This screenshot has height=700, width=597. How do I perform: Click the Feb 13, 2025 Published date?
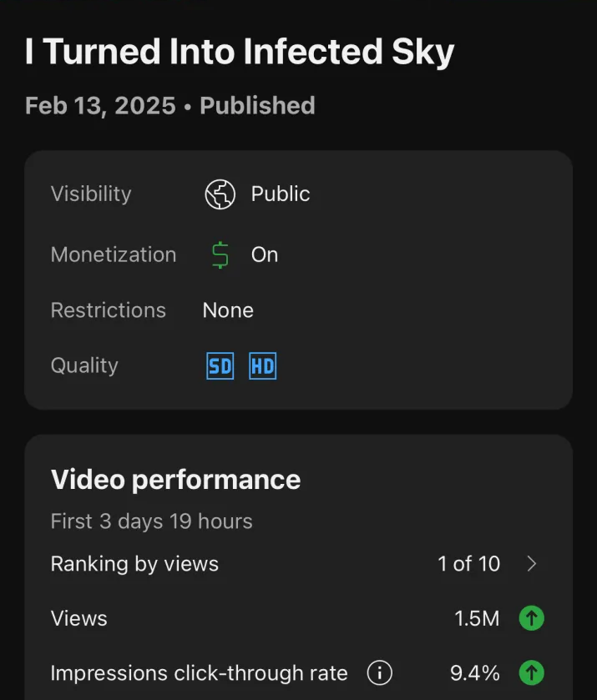click(169, 106)
